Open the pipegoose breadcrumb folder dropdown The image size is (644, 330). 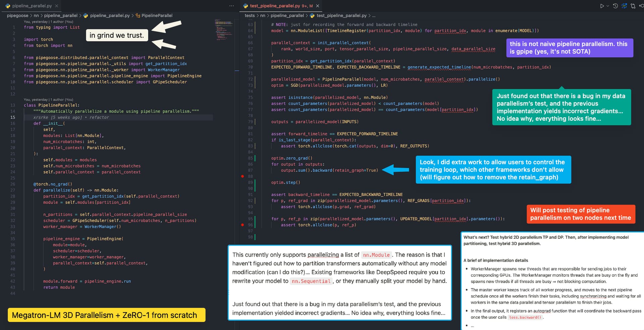tap(17, 15)
